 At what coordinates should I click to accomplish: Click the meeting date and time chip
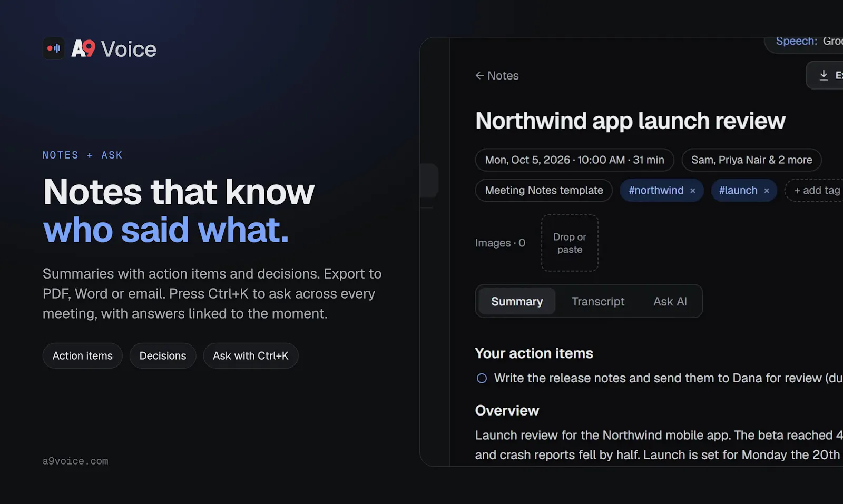574,160
